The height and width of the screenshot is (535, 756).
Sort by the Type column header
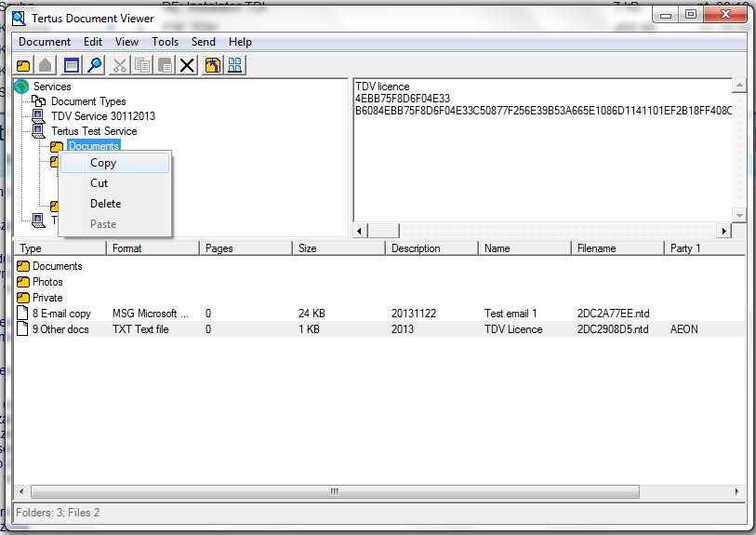[60, 248]
